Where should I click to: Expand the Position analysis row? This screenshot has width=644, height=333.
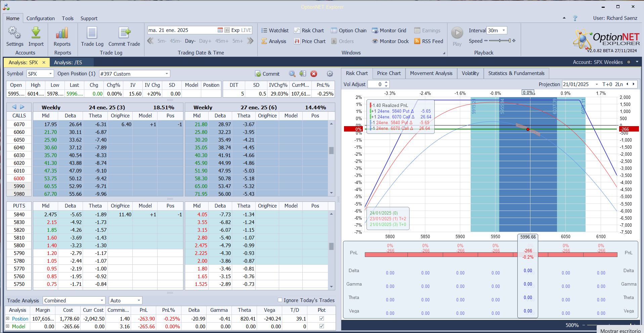point(8,319)
